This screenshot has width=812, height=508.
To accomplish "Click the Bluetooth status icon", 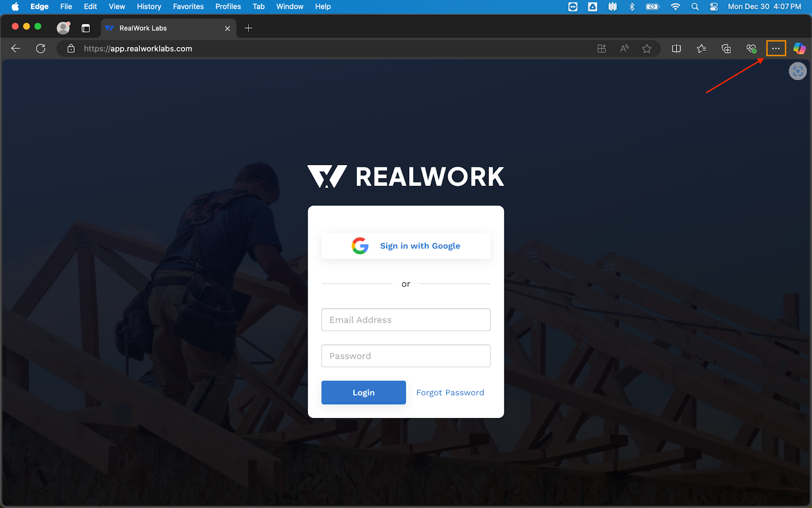I will coord(632,7).
